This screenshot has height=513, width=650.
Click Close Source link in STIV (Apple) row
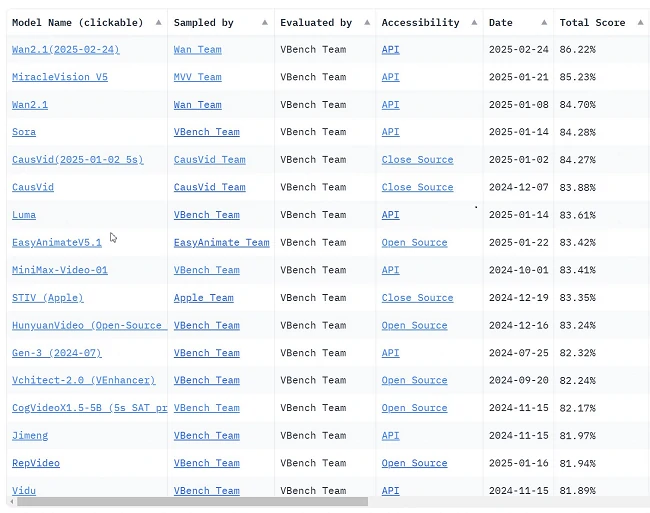tap(417, 298)
